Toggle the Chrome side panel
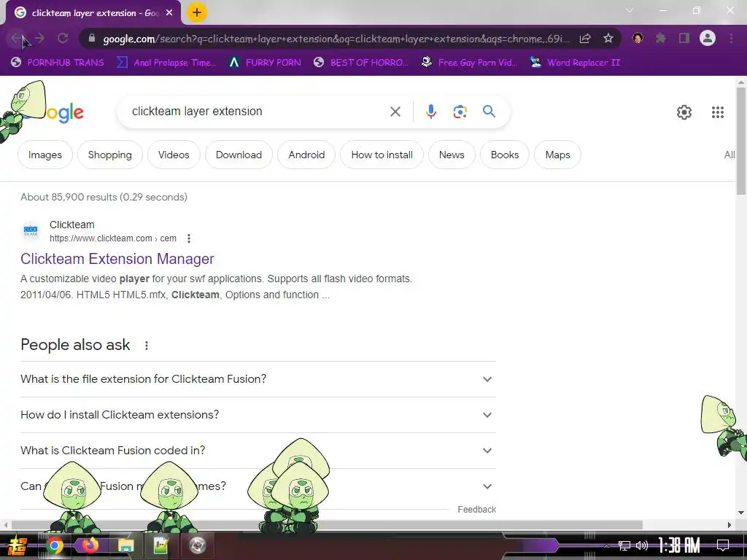The height and width of the screenshot is (560, 747). 684,38
